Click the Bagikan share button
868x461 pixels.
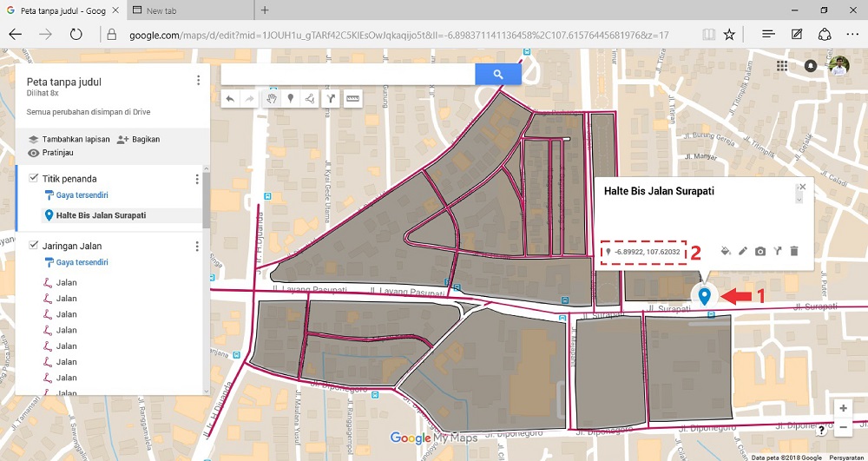tap(139, 139)
